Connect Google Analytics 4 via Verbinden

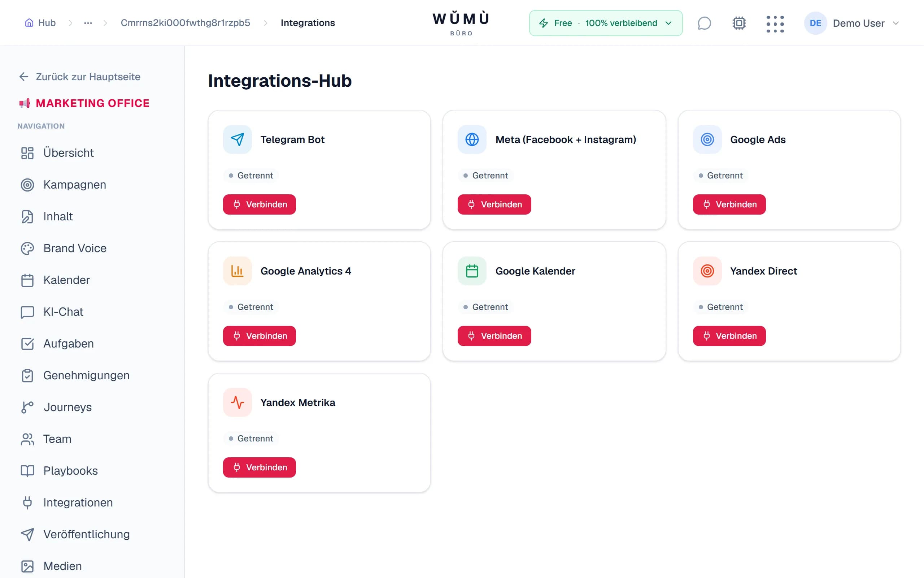click(x=259, y=336)
